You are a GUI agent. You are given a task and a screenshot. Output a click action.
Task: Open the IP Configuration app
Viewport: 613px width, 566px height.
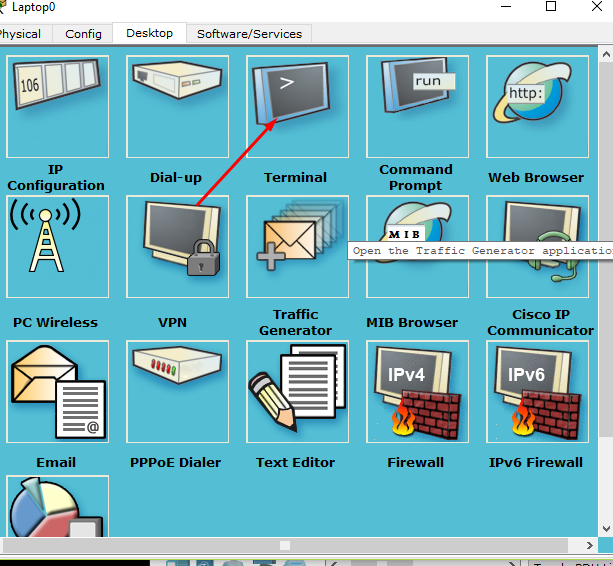[57, 106]
